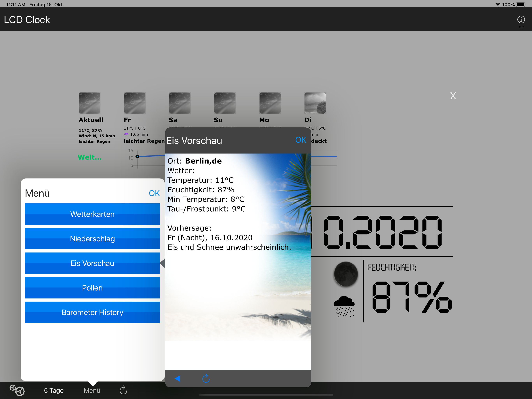The height and width of the screenshot is (399, 532).
Task: Tap the refresh icon in bottom toolbar
Action: [123, 390]
